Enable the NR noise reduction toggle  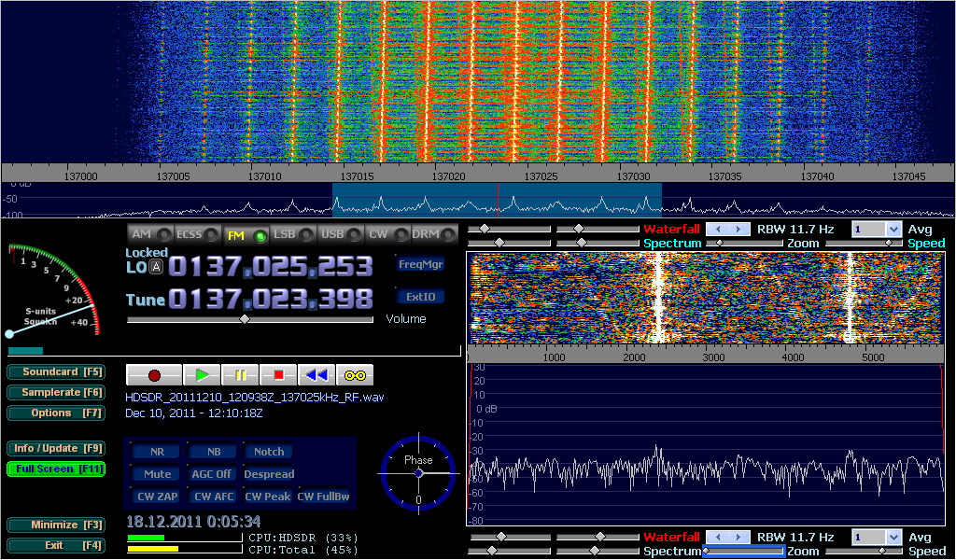point(157,452)
